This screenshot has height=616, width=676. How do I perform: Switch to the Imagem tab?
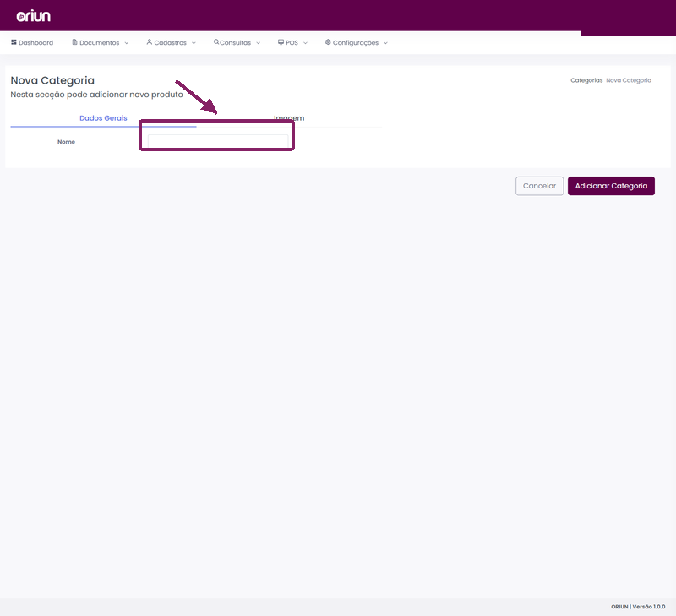289,118
